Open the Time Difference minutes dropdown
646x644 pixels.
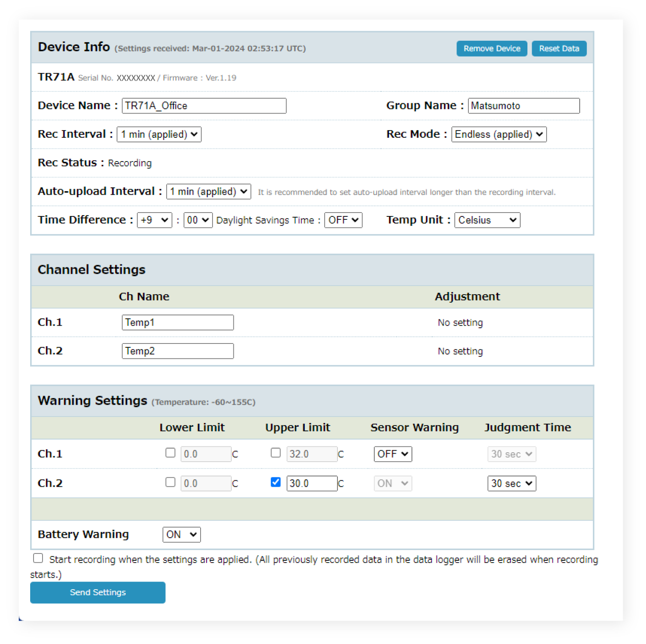[x=198, y=220]
